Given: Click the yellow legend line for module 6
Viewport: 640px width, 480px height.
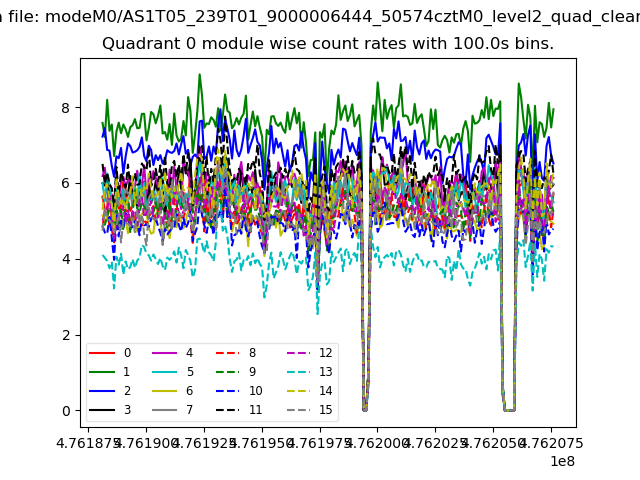Looking at the screenshot, I should (164, 391).
